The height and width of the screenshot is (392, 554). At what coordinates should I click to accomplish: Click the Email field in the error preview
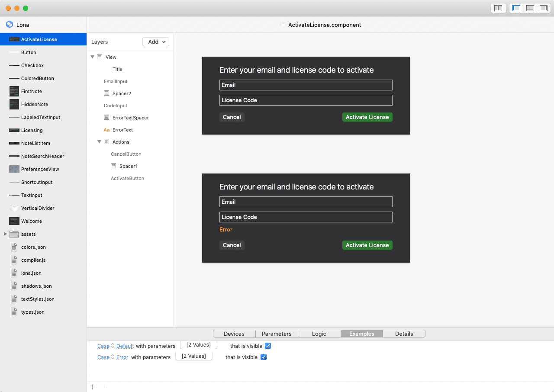click(x=306, y=202)
